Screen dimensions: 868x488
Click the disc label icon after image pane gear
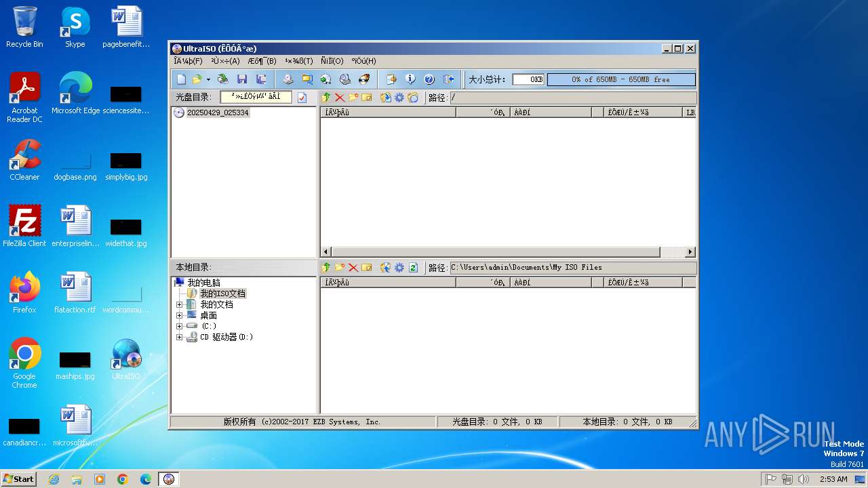[413, 98]
